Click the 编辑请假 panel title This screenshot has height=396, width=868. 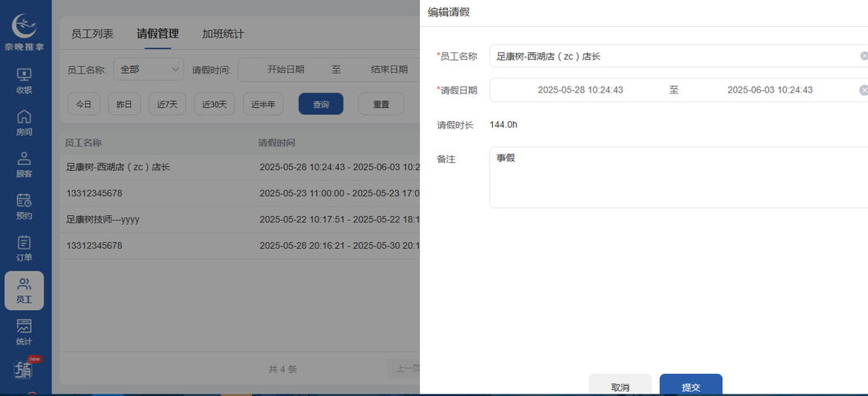point(449,12)
